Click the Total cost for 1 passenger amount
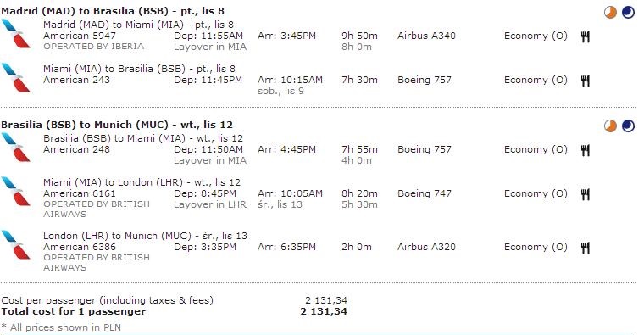This screenshot has height=335, width=644. coord(324,311)
